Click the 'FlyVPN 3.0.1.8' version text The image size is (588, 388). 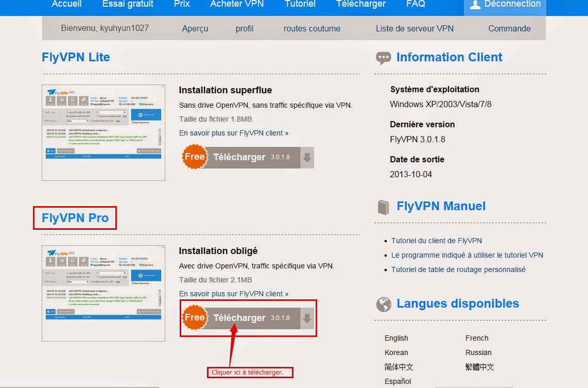418,140
